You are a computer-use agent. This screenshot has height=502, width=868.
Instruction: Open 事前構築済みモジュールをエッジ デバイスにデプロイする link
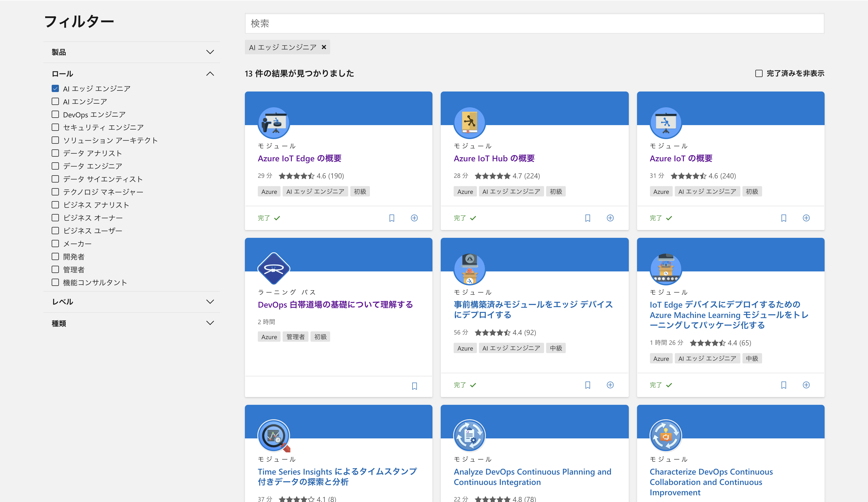coord(533,310)
